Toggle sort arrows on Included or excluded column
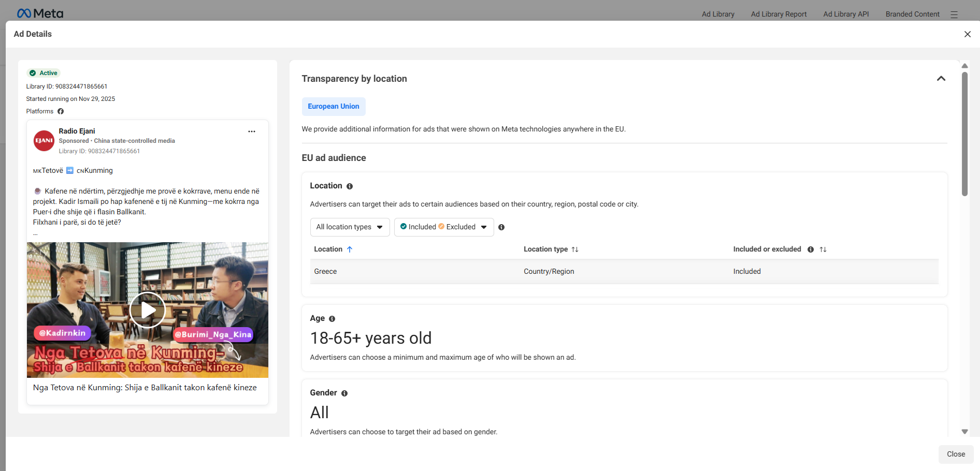 pos(823,249)
